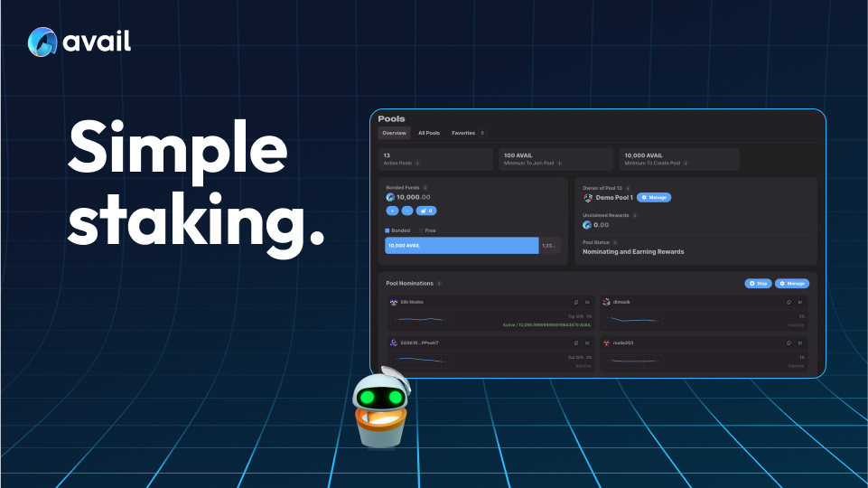
Task: Click the info icon beside Active Pools
Action: [417, 164]
